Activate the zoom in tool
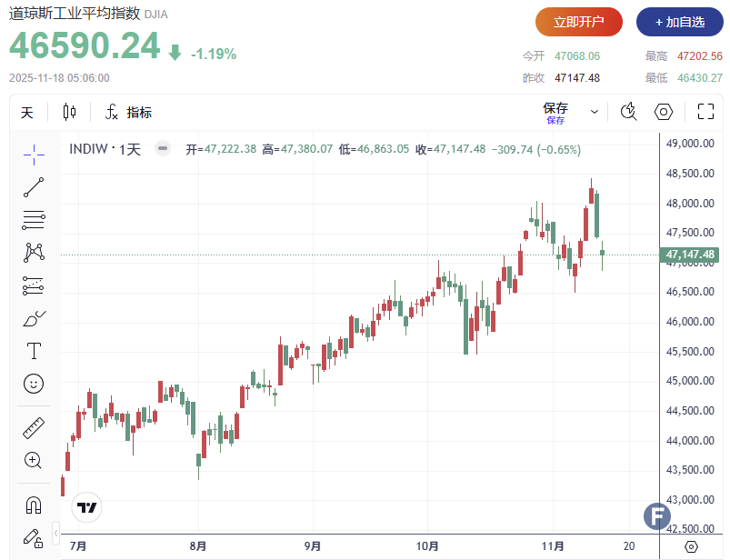Image resolution: width=730 pixels, height=560 pixels. click(34, 460)
